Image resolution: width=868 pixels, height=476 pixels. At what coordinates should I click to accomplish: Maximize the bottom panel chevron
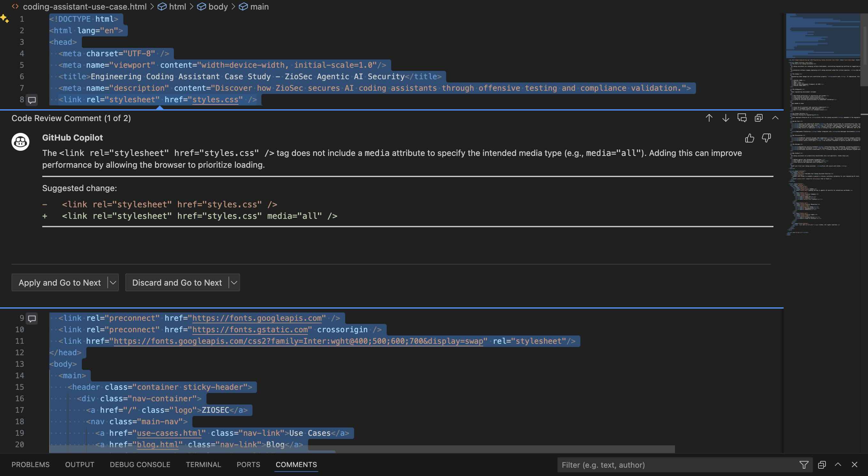pos(838,465)
